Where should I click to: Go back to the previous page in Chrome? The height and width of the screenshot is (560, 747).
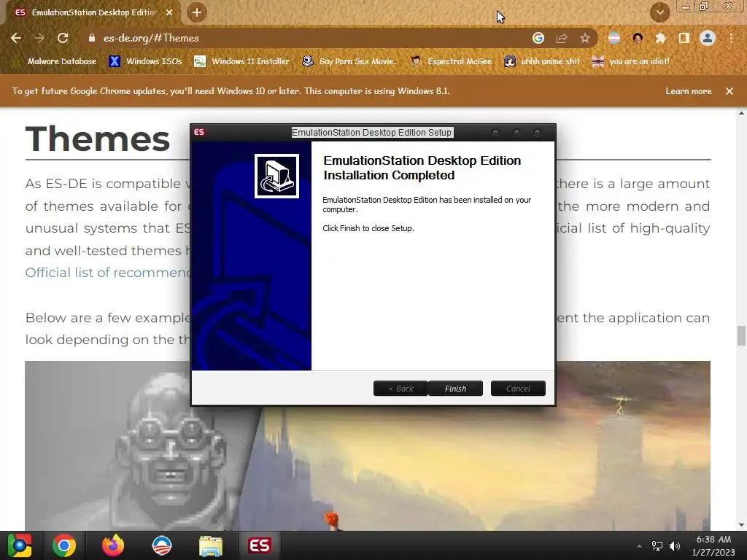pos(16,38)
